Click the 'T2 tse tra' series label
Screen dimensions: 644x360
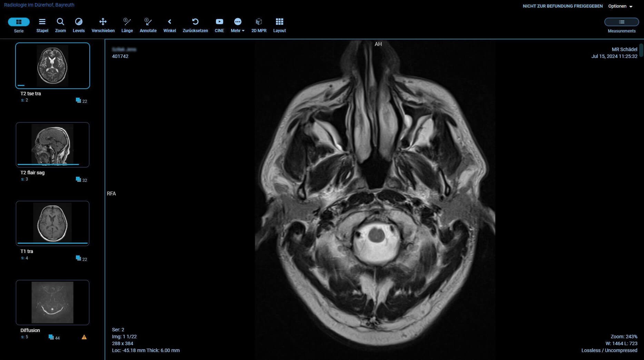[x=31, y=94]
